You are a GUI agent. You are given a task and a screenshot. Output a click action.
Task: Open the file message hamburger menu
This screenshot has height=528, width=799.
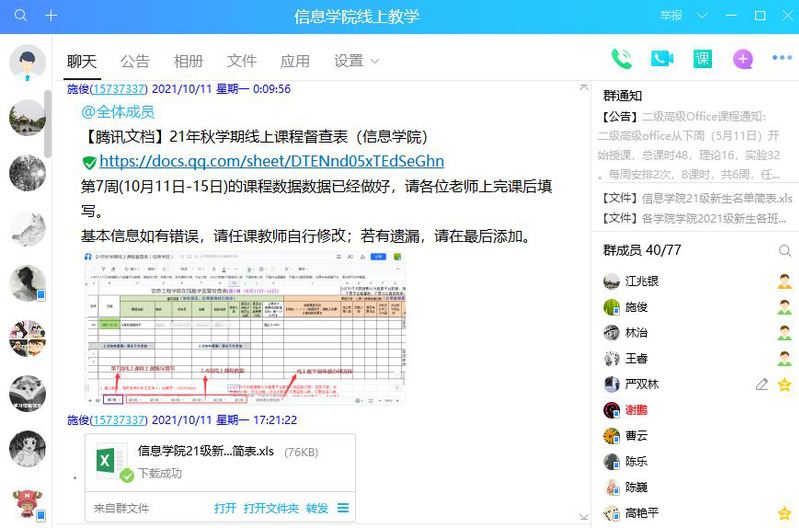343,508
